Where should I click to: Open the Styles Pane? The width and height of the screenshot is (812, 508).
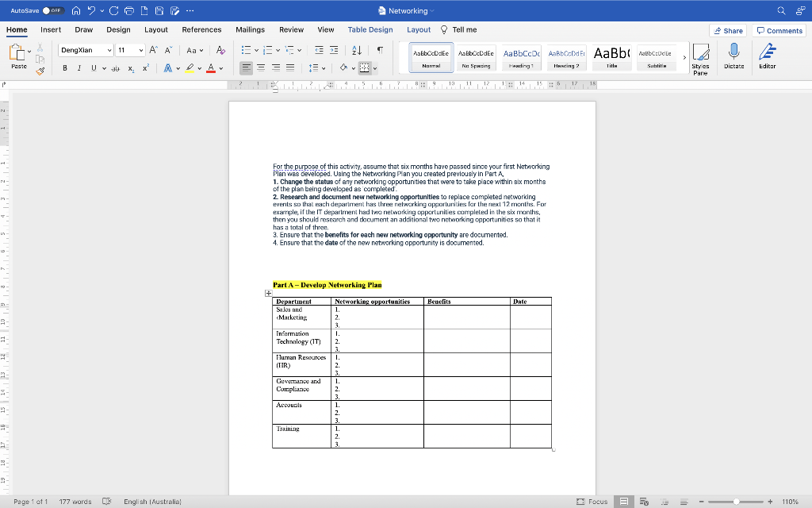(x=701, y=60)
